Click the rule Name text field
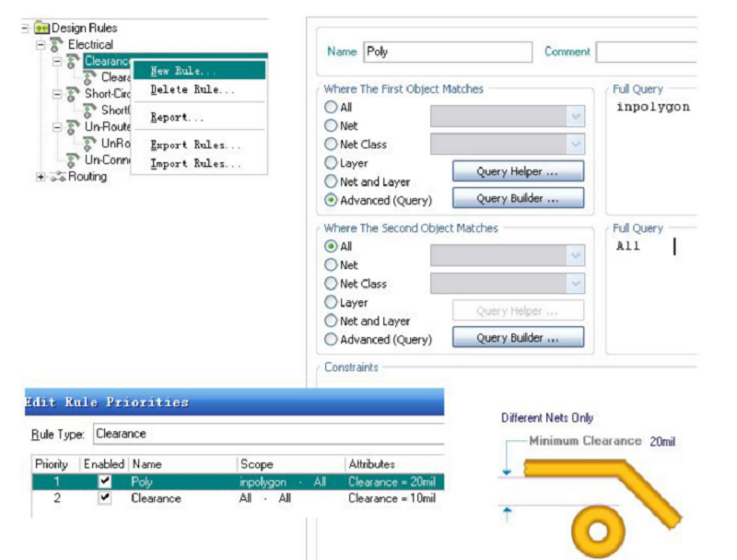Viewport: 737px width, 560px height. coord(448,52)
